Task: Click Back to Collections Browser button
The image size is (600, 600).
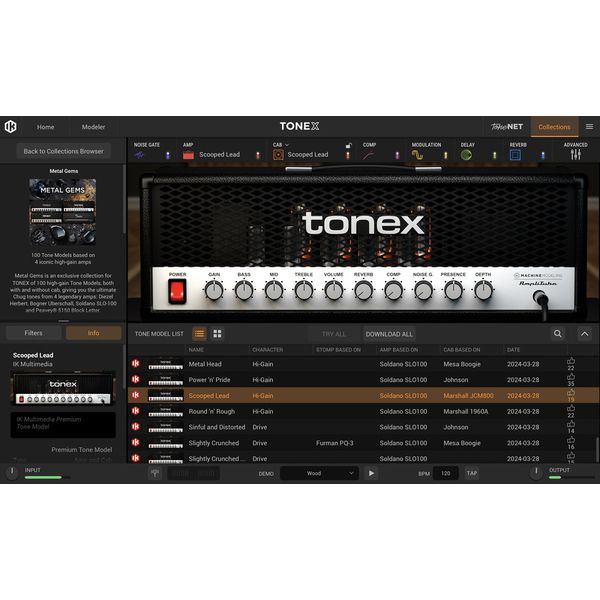Action: click(x=64, y=151)
